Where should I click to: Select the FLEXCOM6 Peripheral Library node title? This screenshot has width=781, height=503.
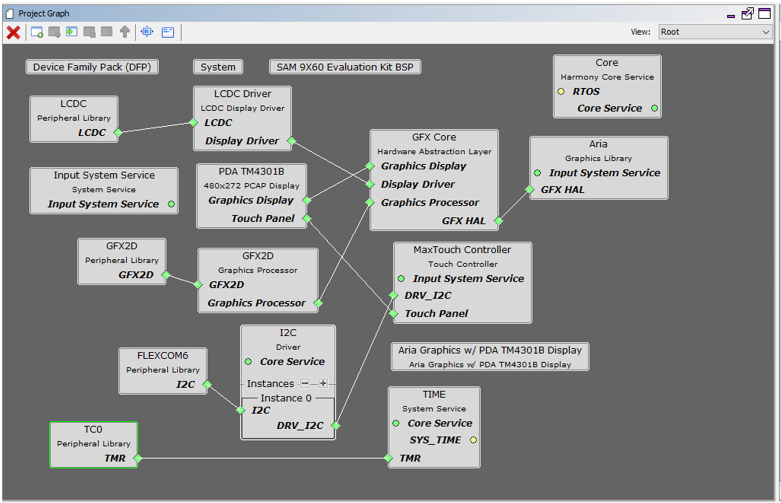click(163, 356)
